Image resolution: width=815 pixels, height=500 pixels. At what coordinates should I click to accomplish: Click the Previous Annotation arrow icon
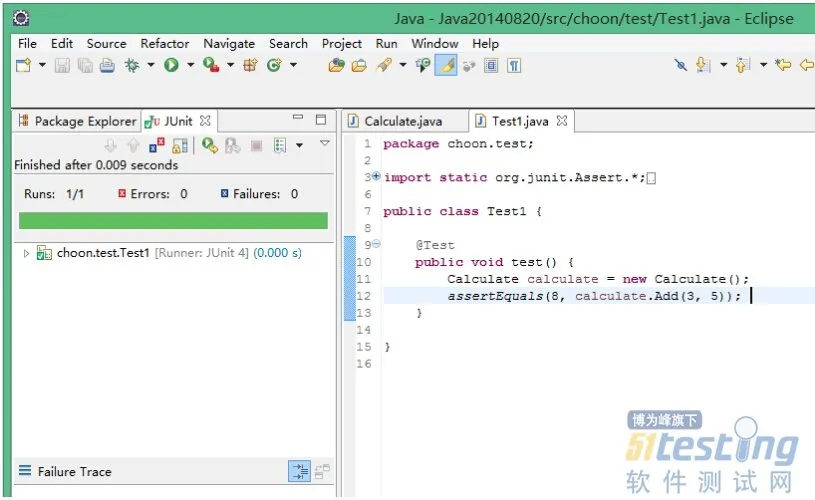743,65
